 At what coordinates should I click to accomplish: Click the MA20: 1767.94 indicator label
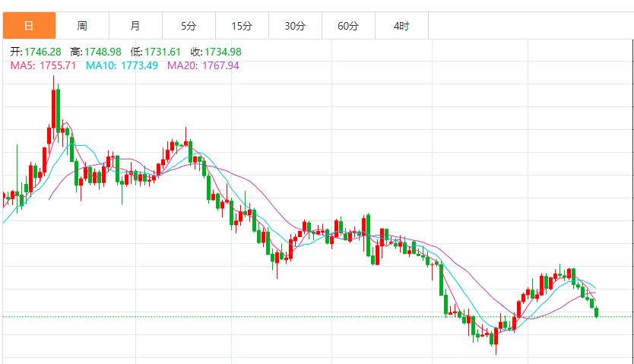click(x=203, y=66)
